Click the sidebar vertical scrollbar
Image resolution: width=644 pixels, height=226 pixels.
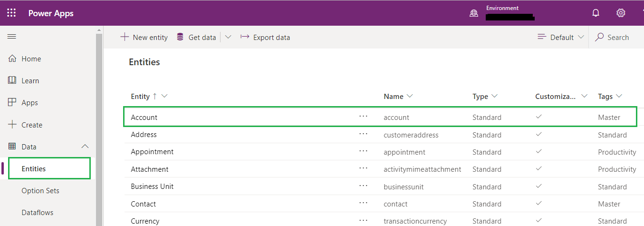[99, 128]
